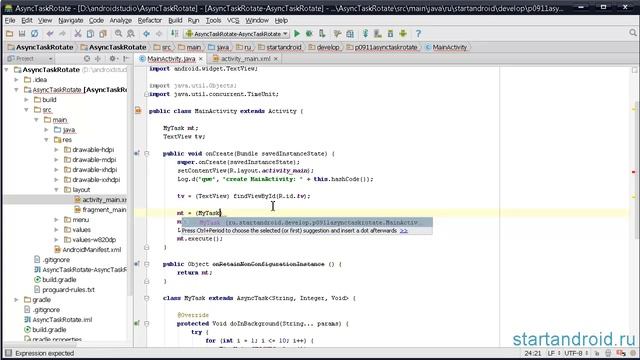Image resolution: width=640 pixels, height=360 pixels.
Task: Hide the Project tool window
Action: pyautogui.click(x=126, y=59)
